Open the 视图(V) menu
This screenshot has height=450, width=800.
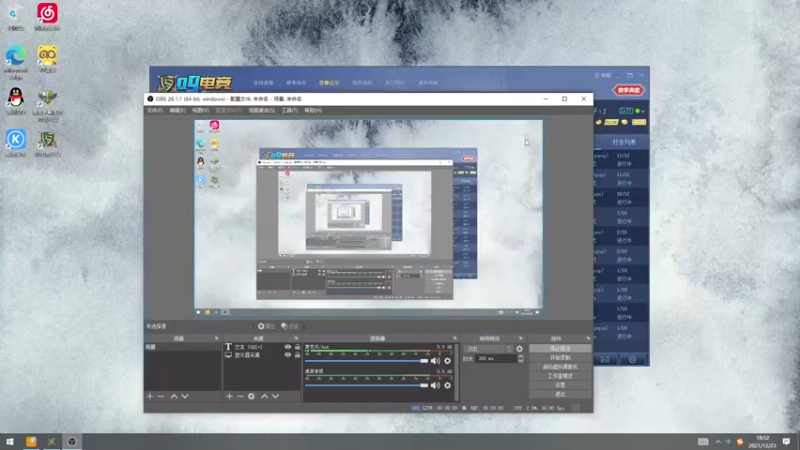pos(201,110)
